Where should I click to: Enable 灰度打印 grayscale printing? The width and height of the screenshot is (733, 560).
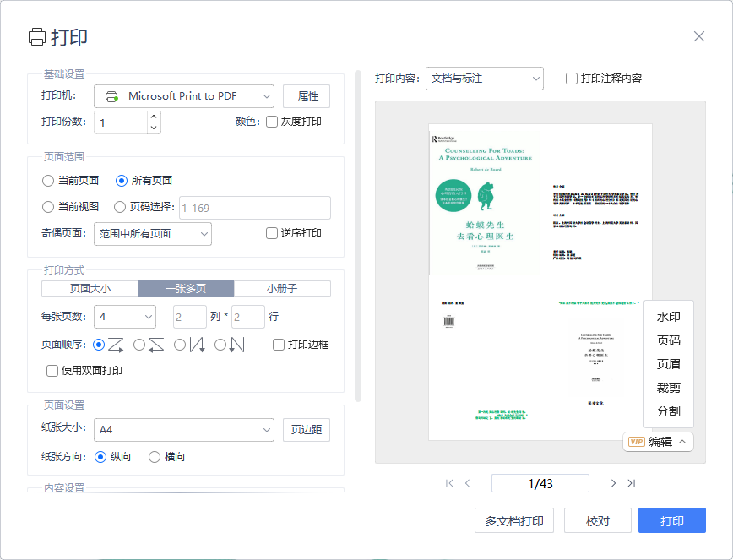[x=272, y=122]
